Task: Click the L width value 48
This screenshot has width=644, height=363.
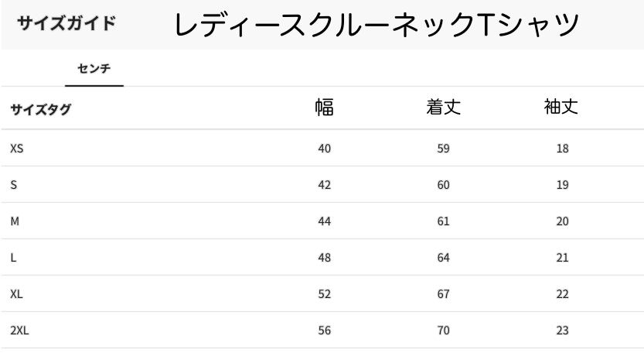Action: 325,258
